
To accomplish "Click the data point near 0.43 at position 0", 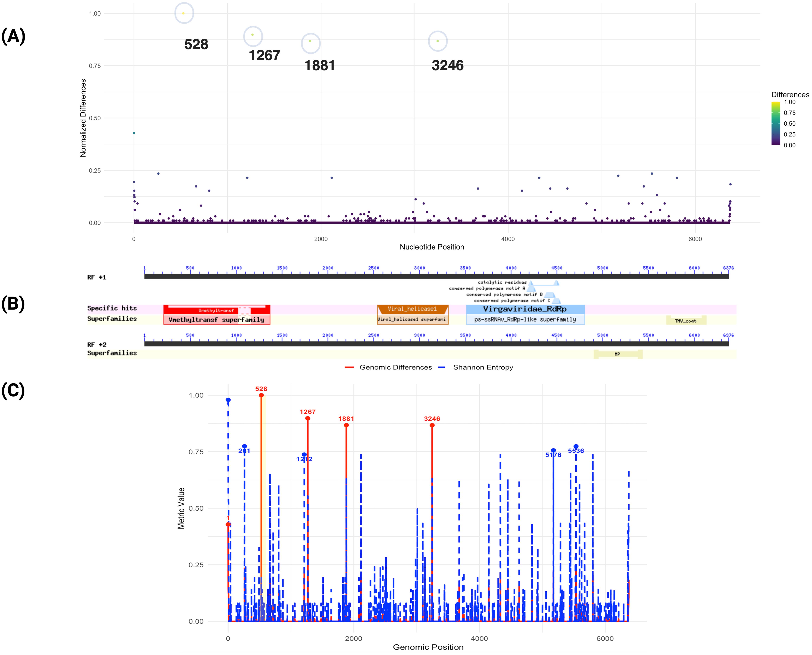I will 134,133.
